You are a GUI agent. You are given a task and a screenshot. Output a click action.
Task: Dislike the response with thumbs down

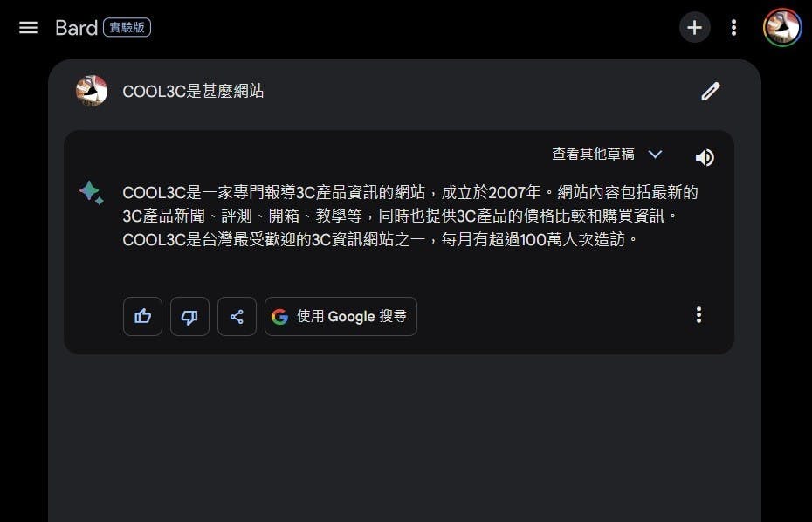coord(189,316)
